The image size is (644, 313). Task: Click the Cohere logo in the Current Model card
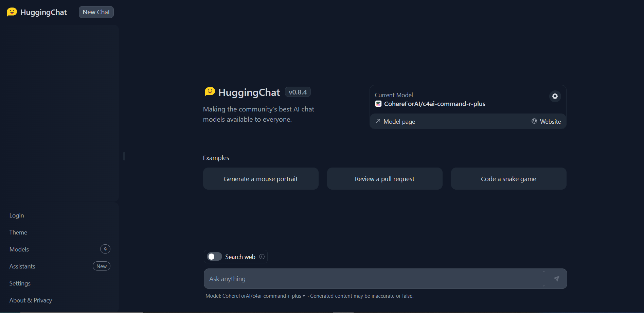[x=378, y=104]
